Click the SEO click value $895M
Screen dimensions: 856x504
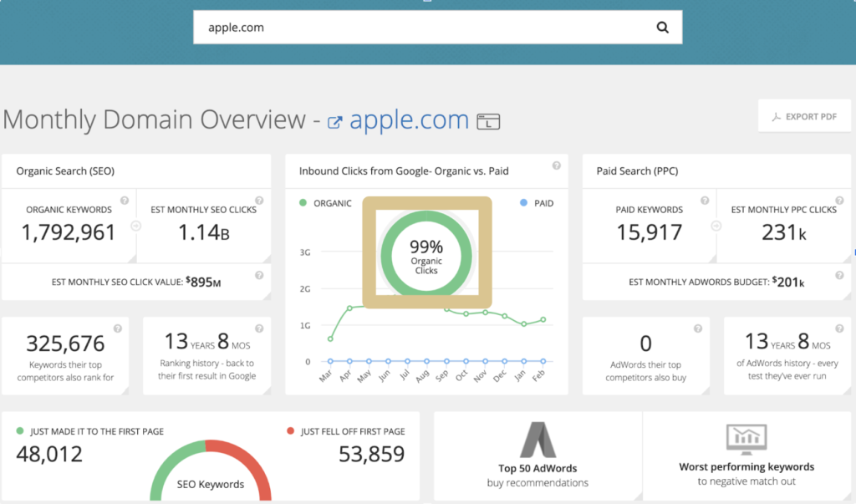click(203, 282)
